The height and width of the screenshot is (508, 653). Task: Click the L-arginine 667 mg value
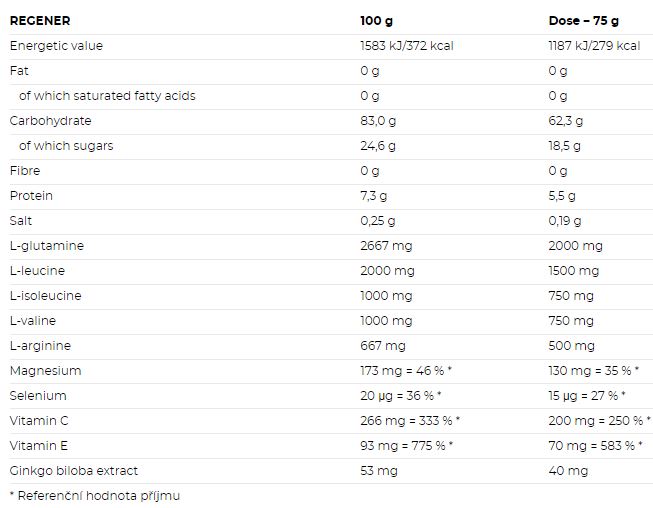pos(383,346)
